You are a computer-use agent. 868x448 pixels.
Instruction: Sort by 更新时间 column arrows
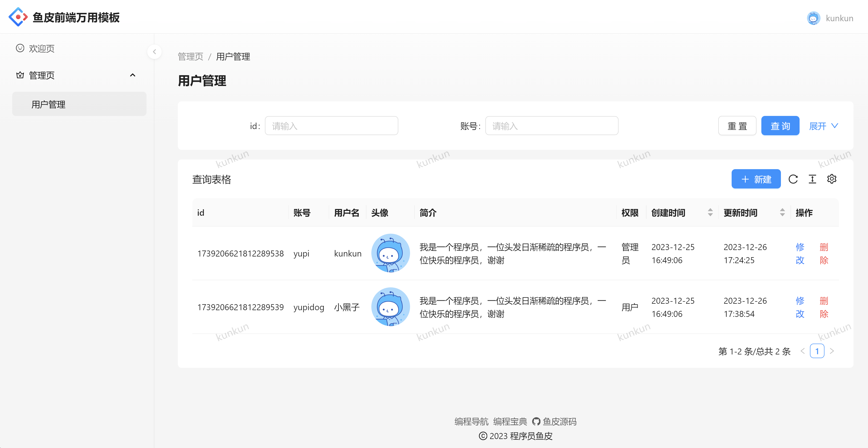(782, 212)
